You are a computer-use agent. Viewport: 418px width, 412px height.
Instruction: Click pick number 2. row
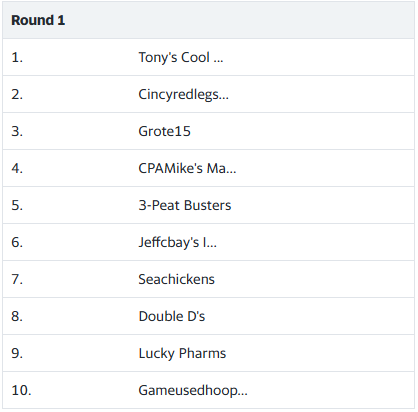click(x=209, y=94)
